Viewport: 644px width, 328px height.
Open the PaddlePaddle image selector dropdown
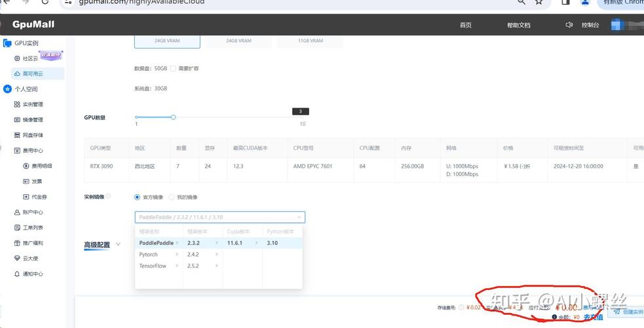tap(219, 217)
